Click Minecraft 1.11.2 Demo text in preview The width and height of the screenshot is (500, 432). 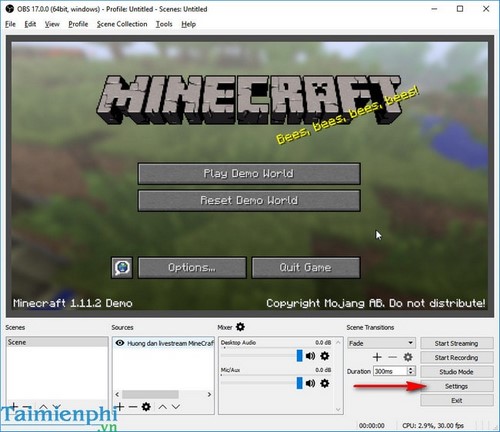pos(73,303)
